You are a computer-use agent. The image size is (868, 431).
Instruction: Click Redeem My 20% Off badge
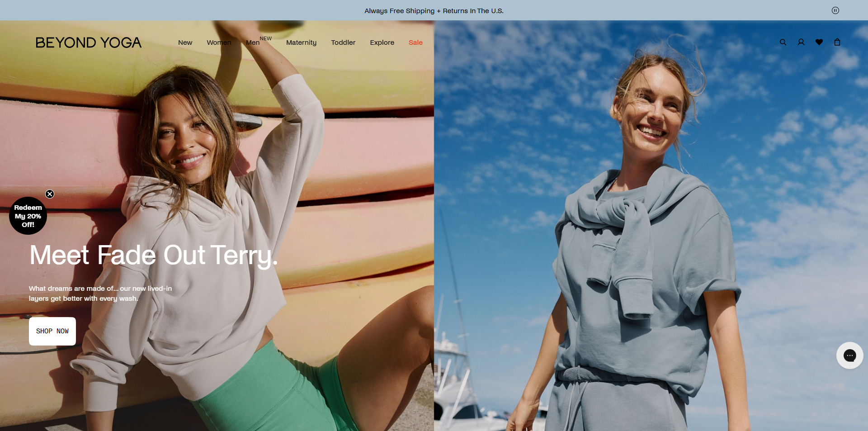28,216
